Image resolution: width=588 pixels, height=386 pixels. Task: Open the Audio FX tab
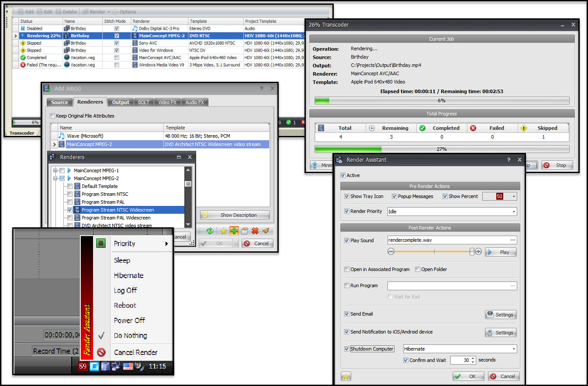[x=194, y=102]
